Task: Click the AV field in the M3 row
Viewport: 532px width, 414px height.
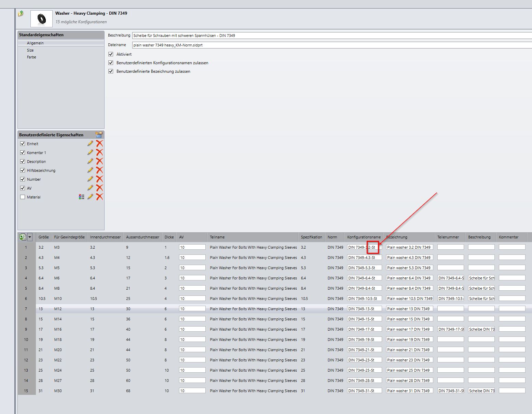Action: click(x=192, y=247)
